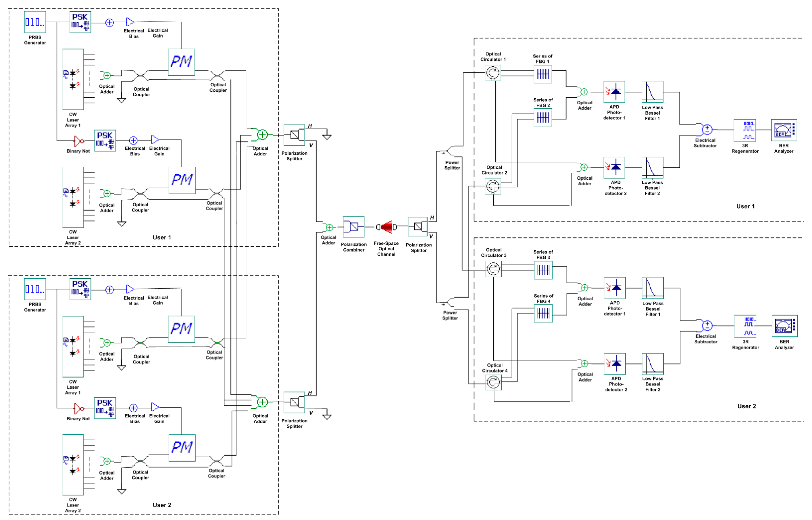Select the top PRBS Generator block
The image size is (812, 520).
(35, 22)
